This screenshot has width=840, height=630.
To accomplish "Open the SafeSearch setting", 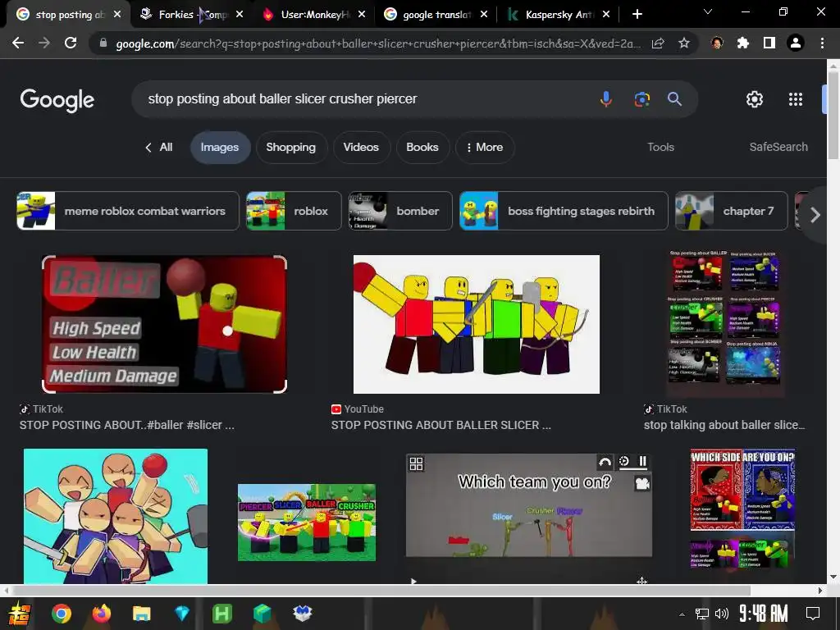I will pyautogui.click(x=778, y=147).
